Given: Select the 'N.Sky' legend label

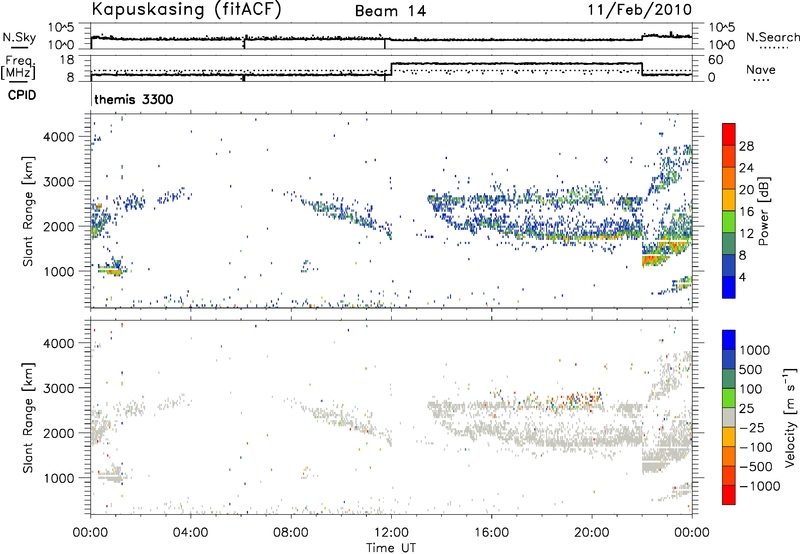Looking at the screenshot, I should pyautogui.click(x=19, y=37).
